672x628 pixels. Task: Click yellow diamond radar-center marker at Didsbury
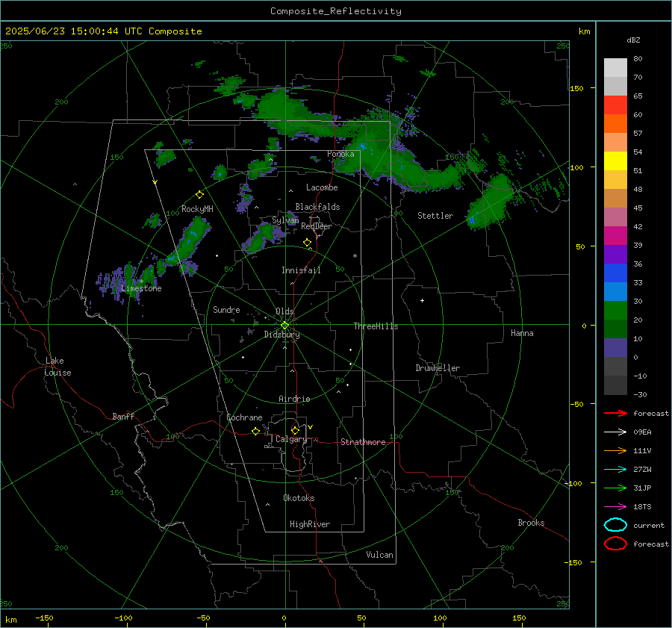pyautogui.click(x=284, y=325)
